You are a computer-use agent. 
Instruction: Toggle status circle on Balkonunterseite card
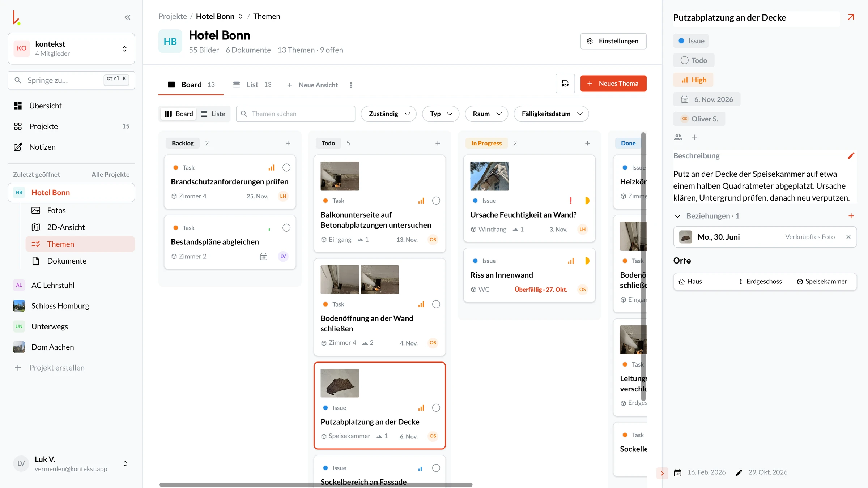(x=436, y=201)
